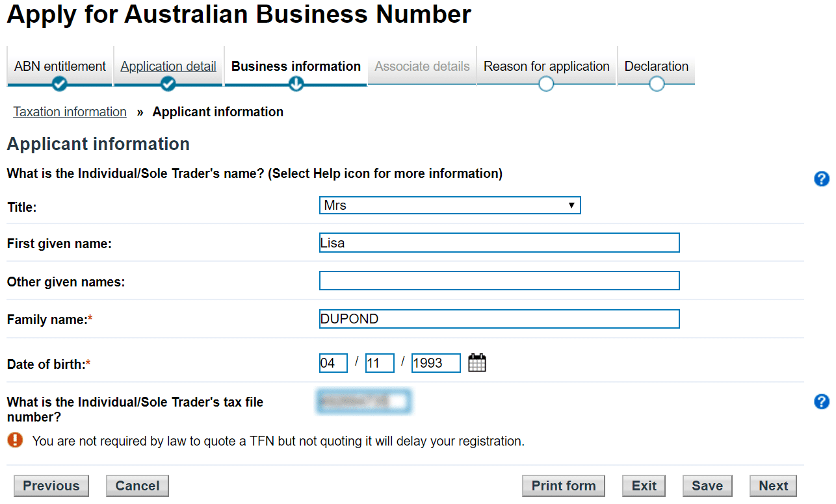Click the down-arrow circle under Business information
This screenshot has height=504, width=836.
pos(296,84)
